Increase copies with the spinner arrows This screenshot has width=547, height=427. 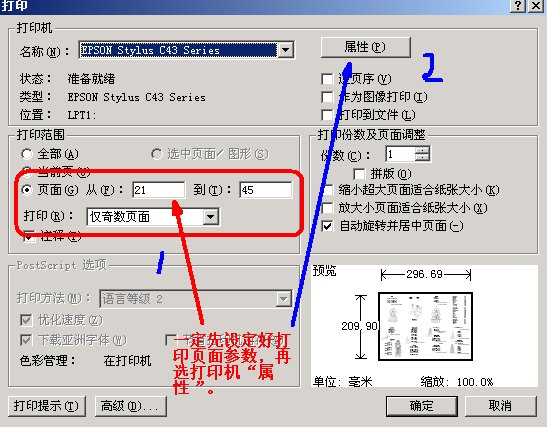[422, 150]
